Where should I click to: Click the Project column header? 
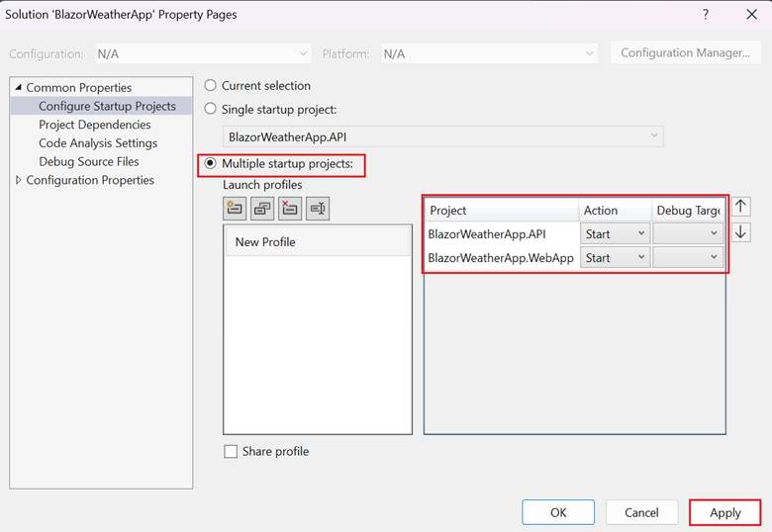click(x=502, y=211)
